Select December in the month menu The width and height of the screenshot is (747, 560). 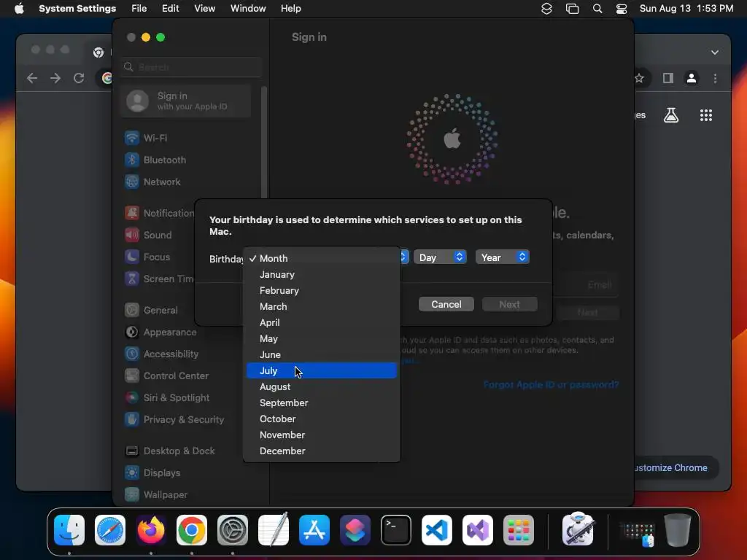322,451
